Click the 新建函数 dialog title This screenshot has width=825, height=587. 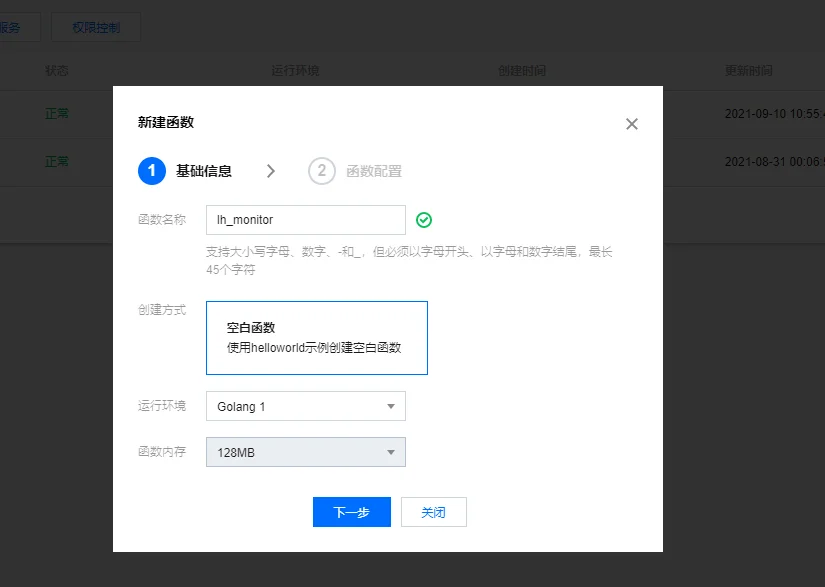click(166, 123)
